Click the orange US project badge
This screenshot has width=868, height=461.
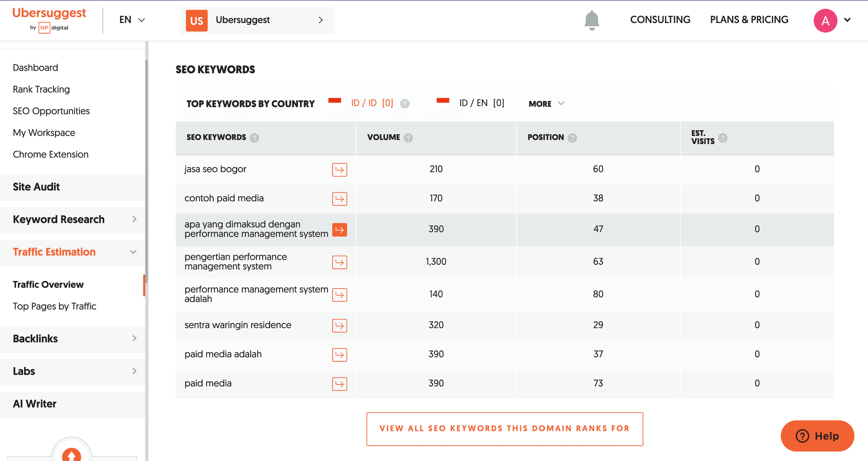197,20
